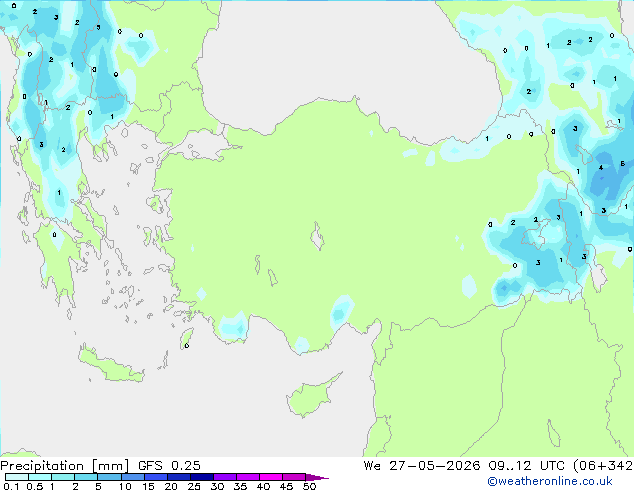The image size is (634, 490).
Task: Open the weatheronline.co.uk copyright link
Action: pos(550,481)
